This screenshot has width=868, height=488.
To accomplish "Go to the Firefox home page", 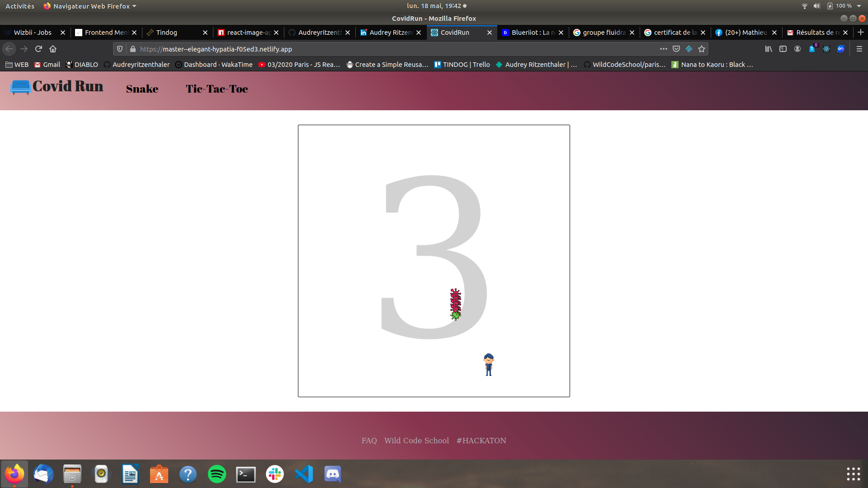I will click(x=53, y=49).
